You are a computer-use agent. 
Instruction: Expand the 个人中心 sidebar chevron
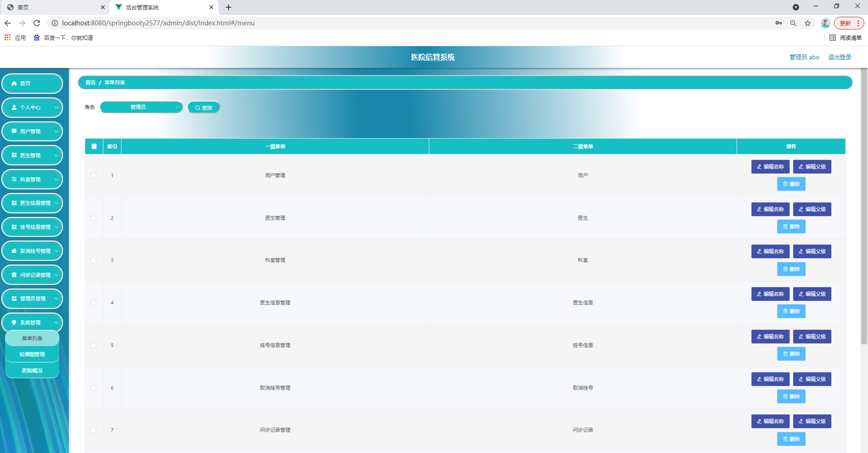(56, 107)
